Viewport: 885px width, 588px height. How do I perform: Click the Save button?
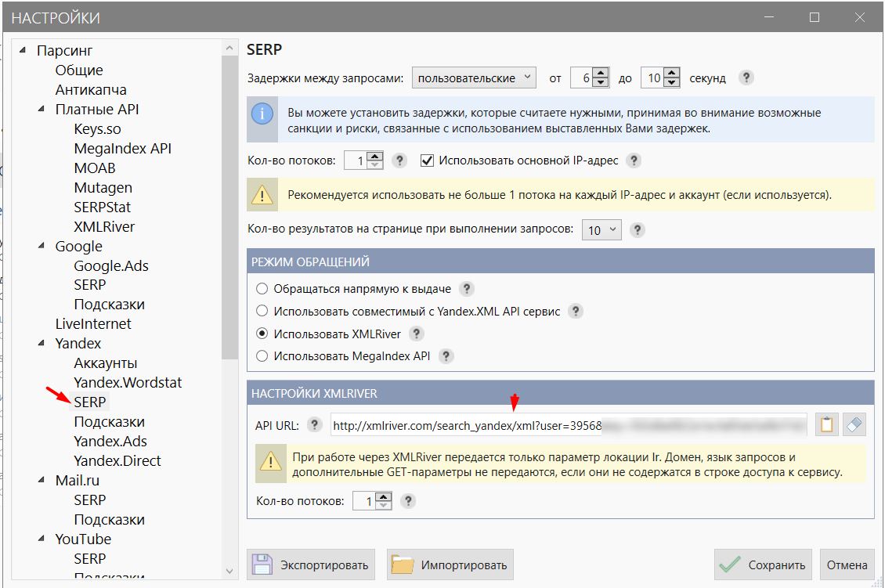coord(763,565)
